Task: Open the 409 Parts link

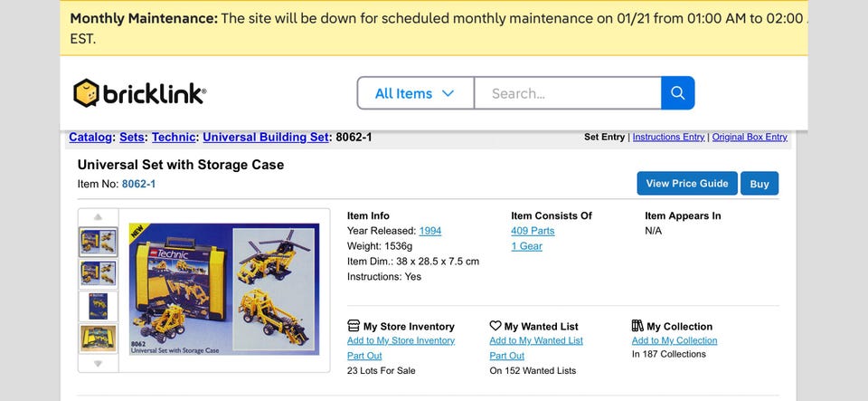Action: click(x=533, y=231)
